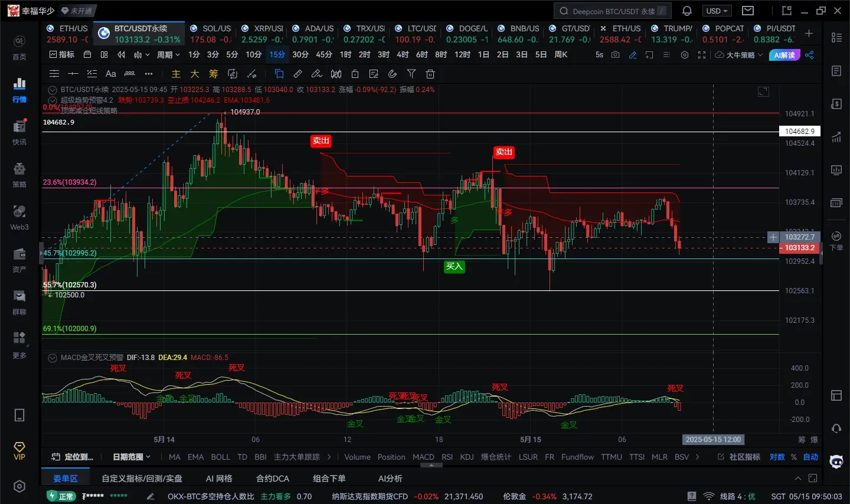Open the 大牛策略 strategy dropdown
Viewport: 850px width, 504px height.
click(x=739, y=54)
